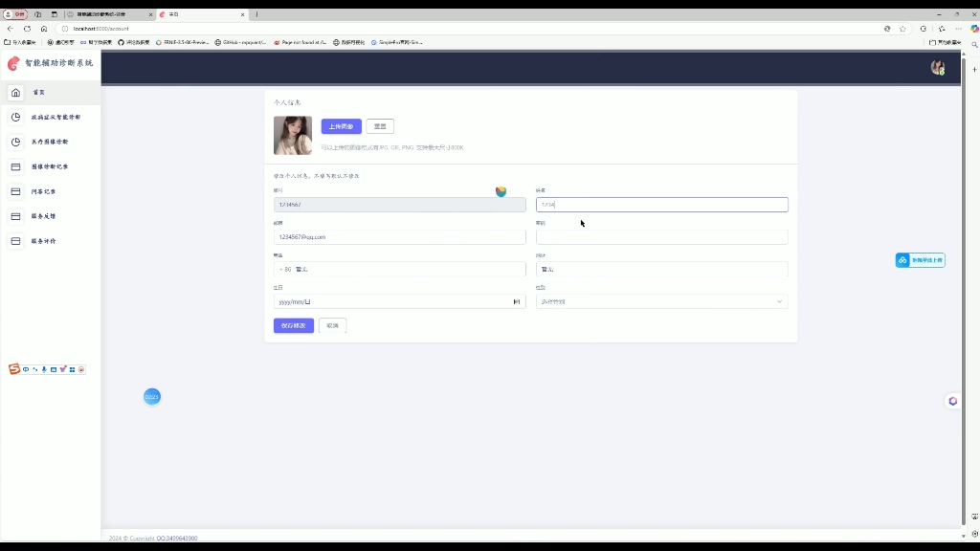This screenshot has width=980, height=551.
Task: Click the card icon beside 服务评价
Action: (x=16, y=241)
